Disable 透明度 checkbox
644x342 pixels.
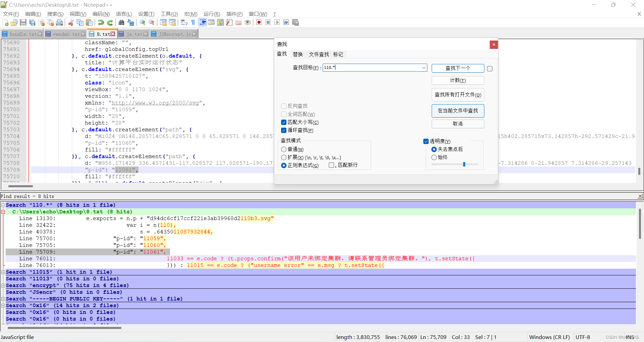coord(426,141)
